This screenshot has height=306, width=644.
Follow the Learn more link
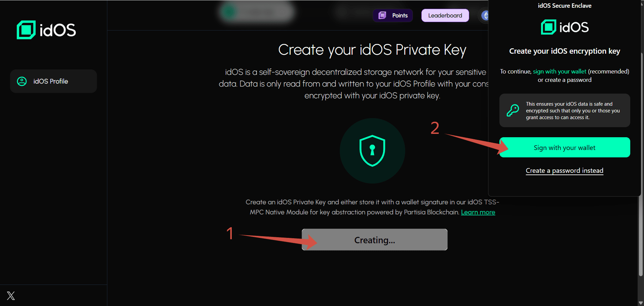(x=478, y=212)
